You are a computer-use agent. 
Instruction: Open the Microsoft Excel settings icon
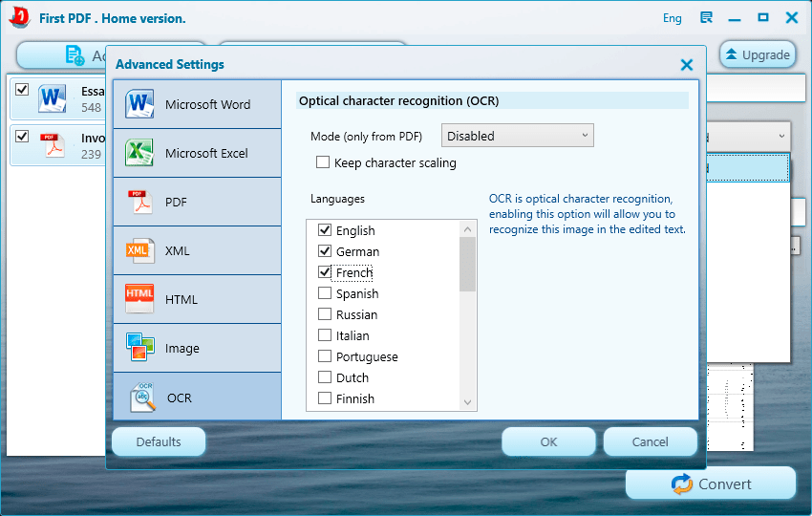(x=139, y=153)
